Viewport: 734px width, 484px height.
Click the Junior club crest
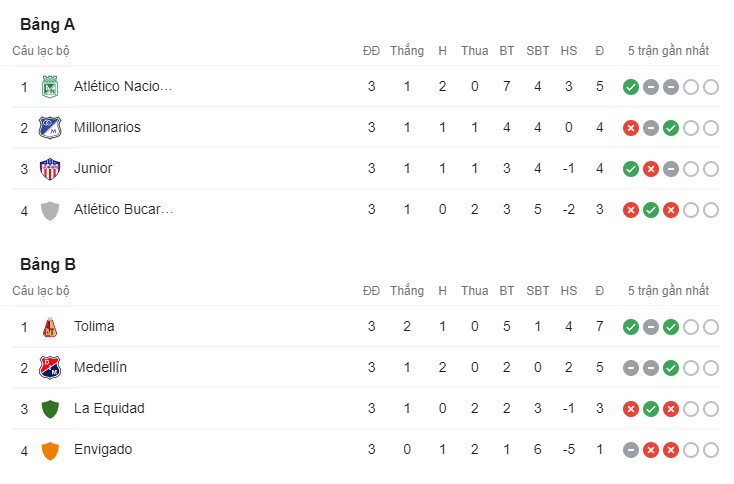pyautogui.click(x=49, y=169)
